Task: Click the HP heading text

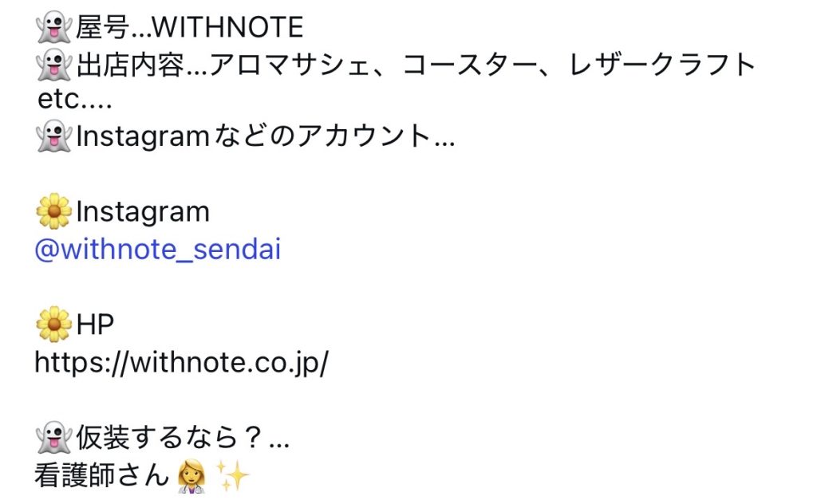Action: tap(95, 325)
